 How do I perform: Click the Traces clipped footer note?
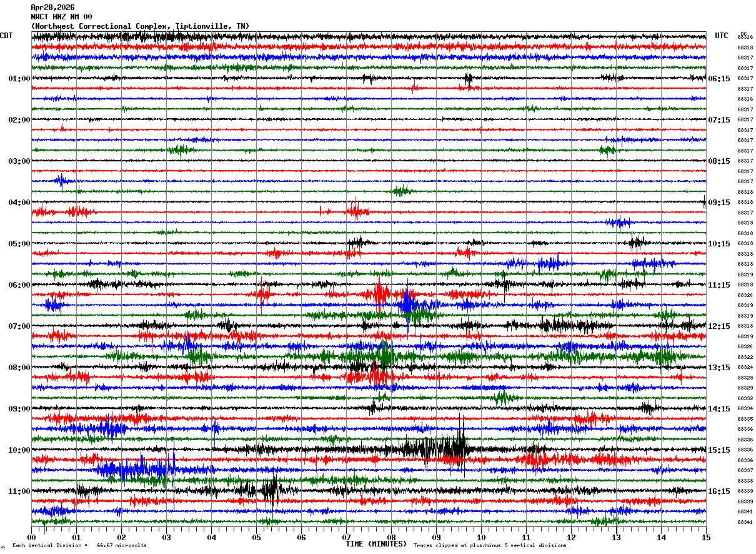pos(490,545)
